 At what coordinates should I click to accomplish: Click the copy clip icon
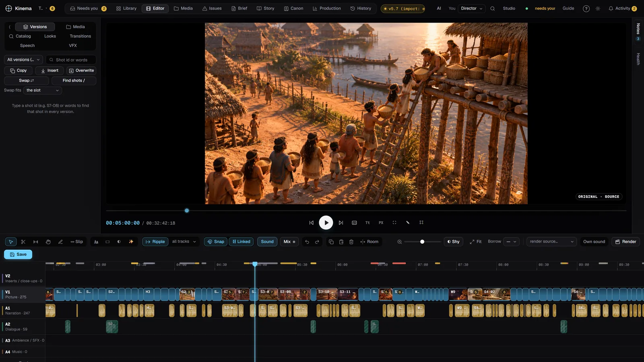click(331, 242)
